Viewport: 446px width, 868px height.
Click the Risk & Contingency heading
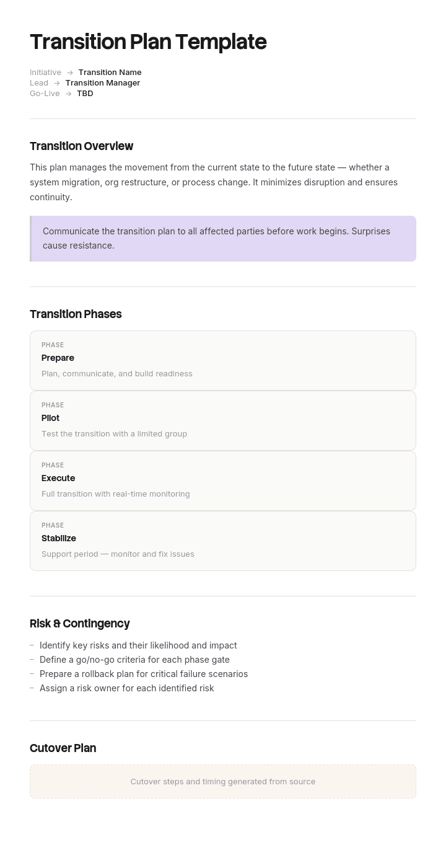point(79,623)
